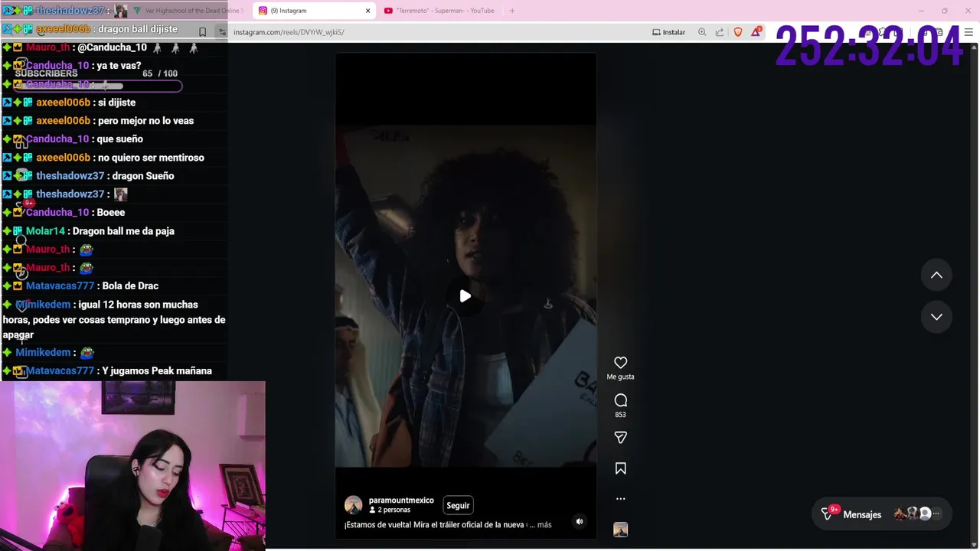Open Brave Rewards triangle icon
The image size is (980, 551).
click(756, 31)
